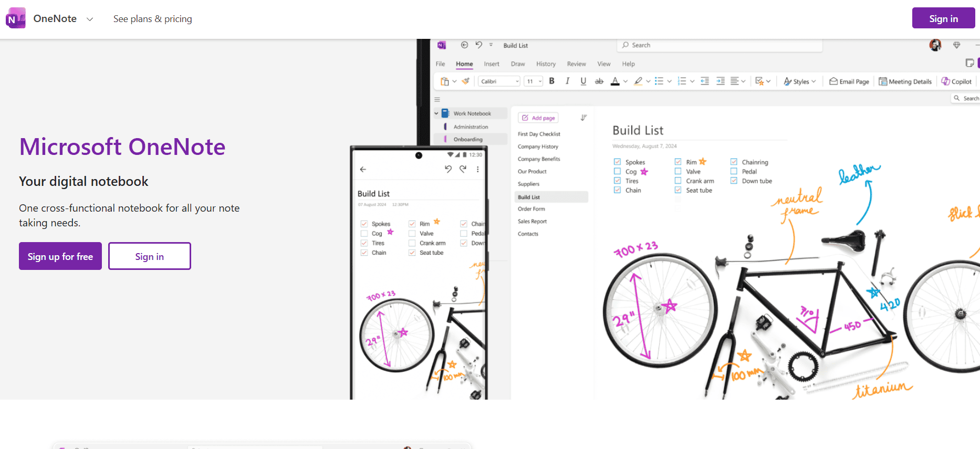
Task: Open the Quick Access Toolbar dropdown
Action: pyautogui.click(x=491, y=45)
